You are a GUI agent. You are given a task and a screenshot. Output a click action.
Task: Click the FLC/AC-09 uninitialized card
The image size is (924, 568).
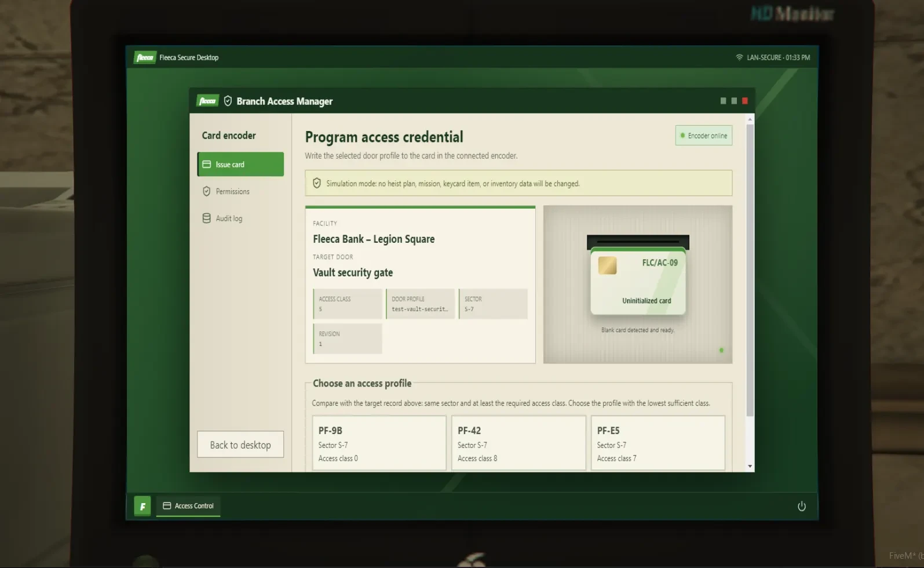coord(638,282)
